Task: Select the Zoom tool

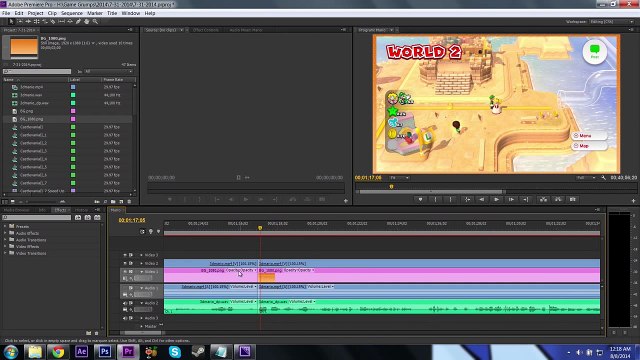Action: tap(95, 21)
